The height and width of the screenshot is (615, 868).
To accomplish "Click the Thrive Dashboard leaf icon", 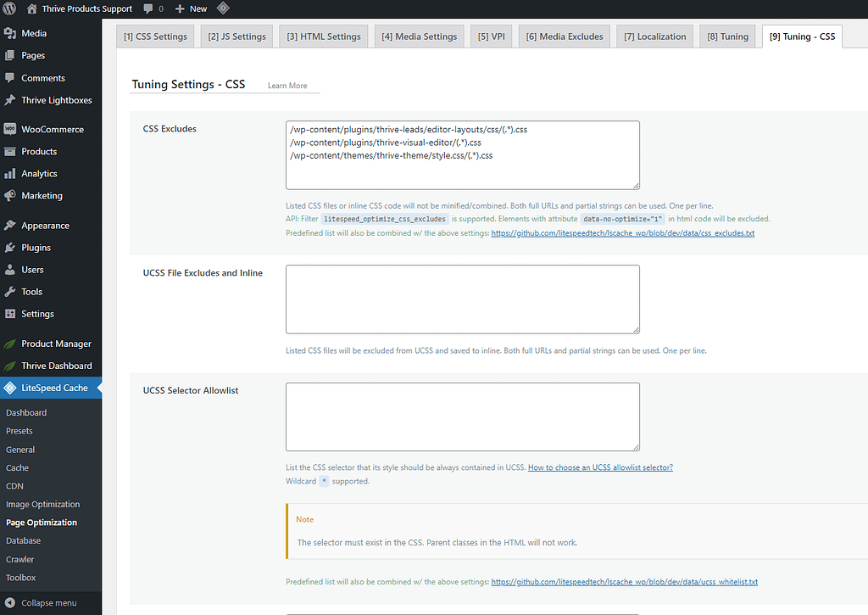I will click(10, 366).
